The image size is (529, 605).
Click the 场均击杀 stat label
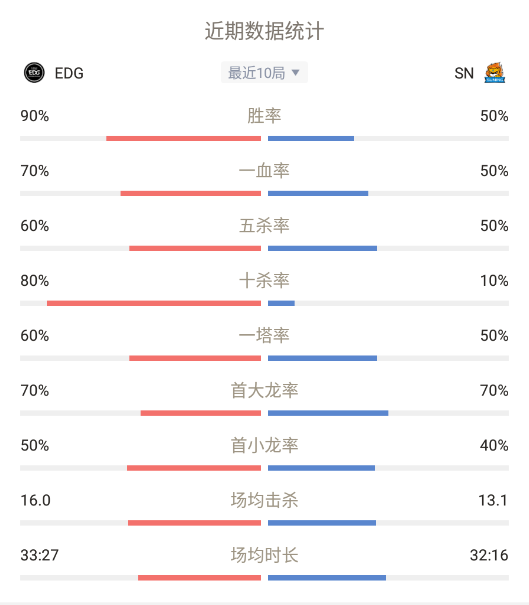264,500
